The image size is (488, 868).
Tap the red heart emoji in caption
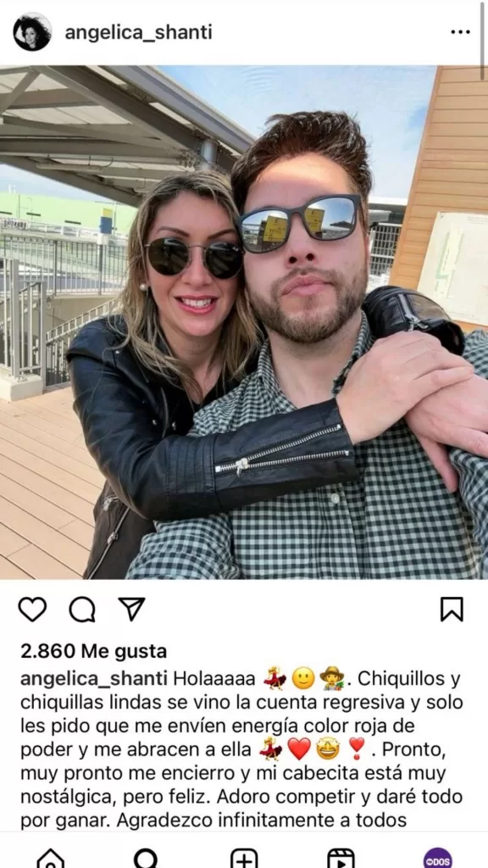(299, 749)
